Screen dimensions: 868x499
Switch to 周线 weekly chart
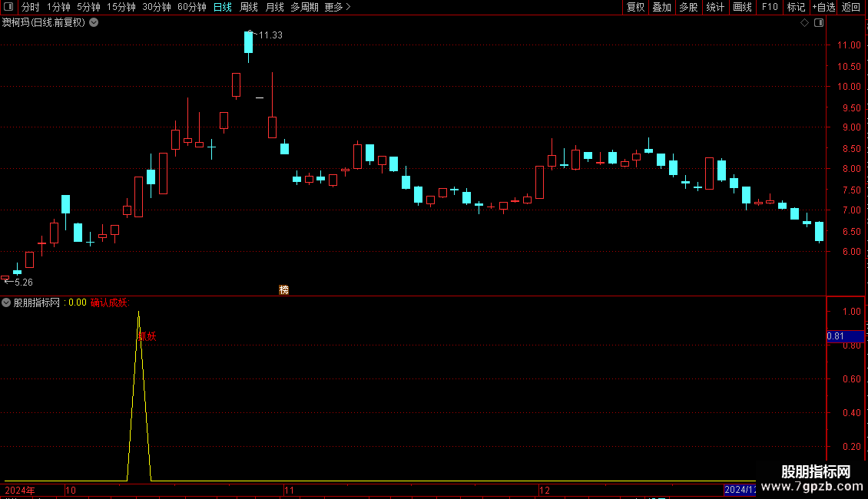(249, 7)
